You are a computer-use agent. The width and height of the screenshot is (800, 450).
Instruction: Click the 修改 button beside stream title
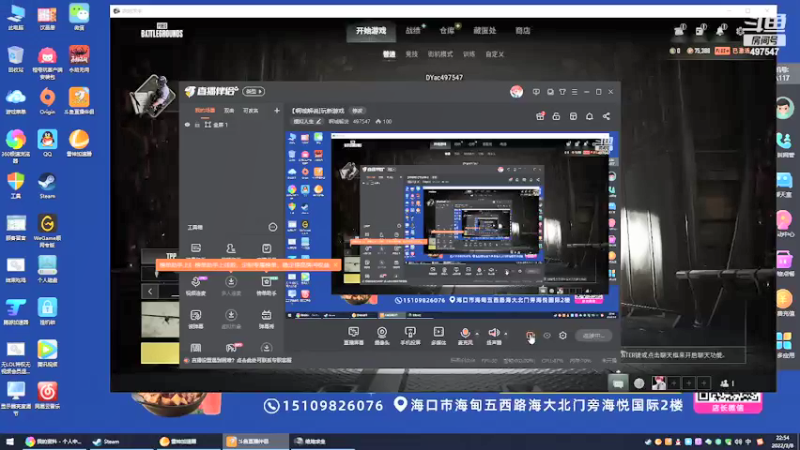[x=357, y=111]
